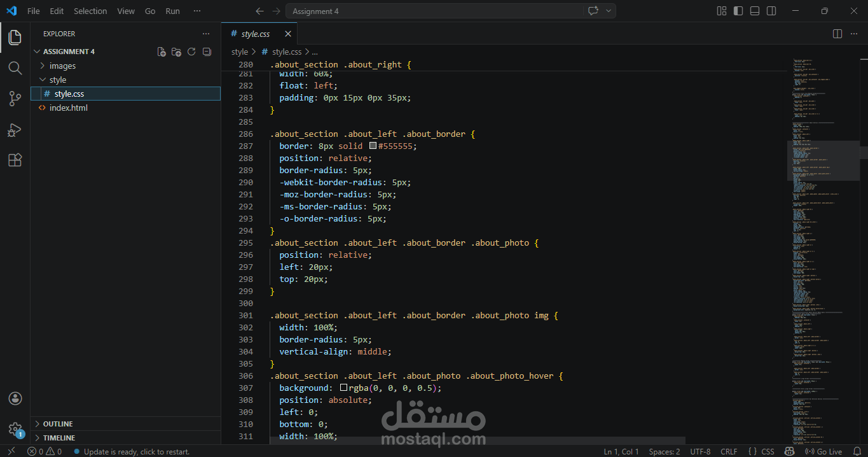Select style.css in the file tree

126,94
